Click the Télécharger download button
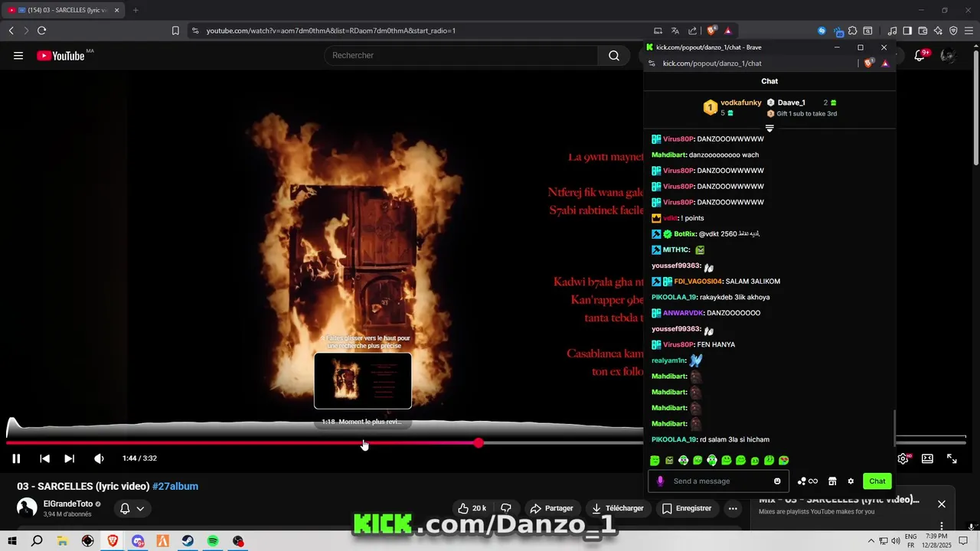Image resolution: width=980 pixels, height=551 pixels. coord(617,508)
